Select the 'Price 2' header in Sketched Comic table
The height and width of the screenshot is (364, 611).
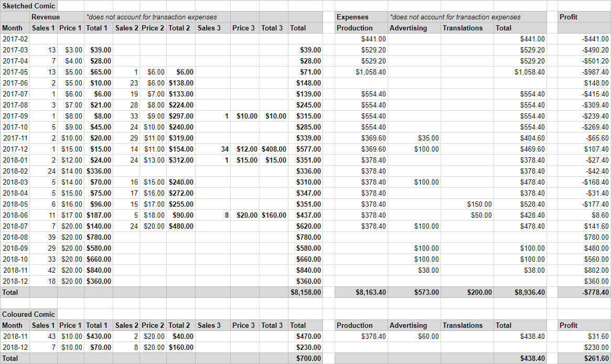point(153,28)
